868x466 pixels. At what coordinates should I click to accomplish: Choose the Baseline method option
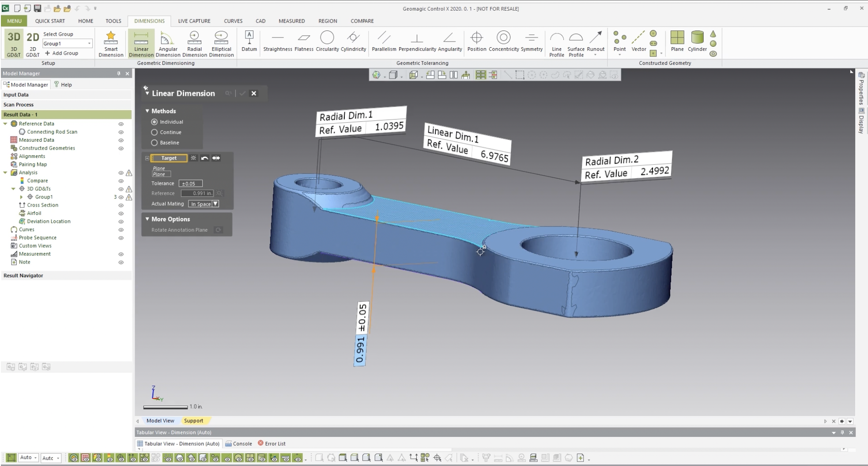point(155,143)
